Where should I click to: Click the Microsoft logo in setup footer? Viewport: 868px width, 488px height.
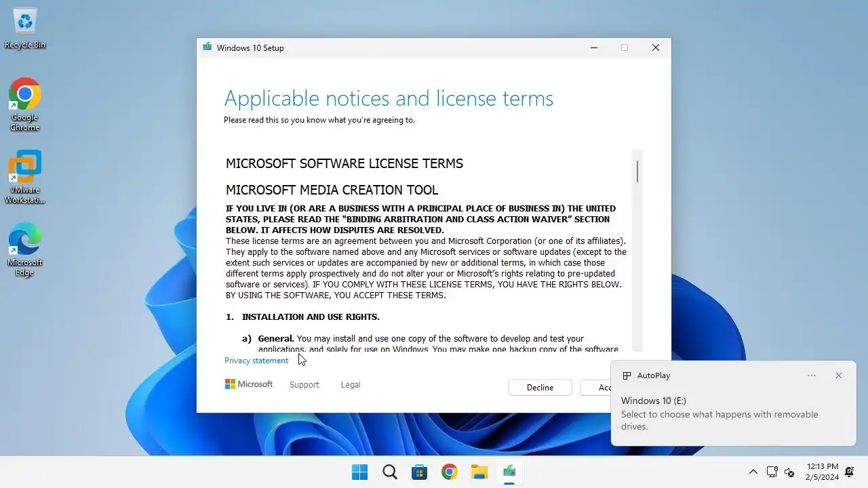click(249, 384)
